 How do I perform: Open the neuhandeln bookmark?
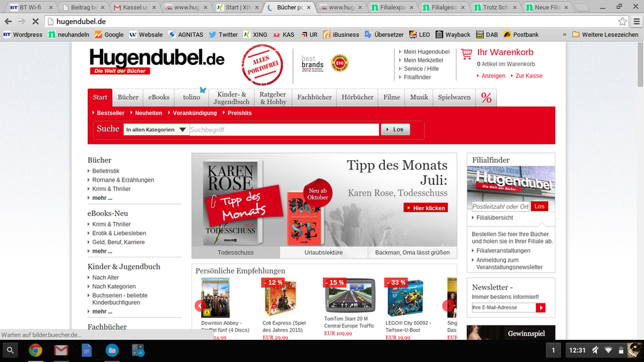click(x=68, y=35)
